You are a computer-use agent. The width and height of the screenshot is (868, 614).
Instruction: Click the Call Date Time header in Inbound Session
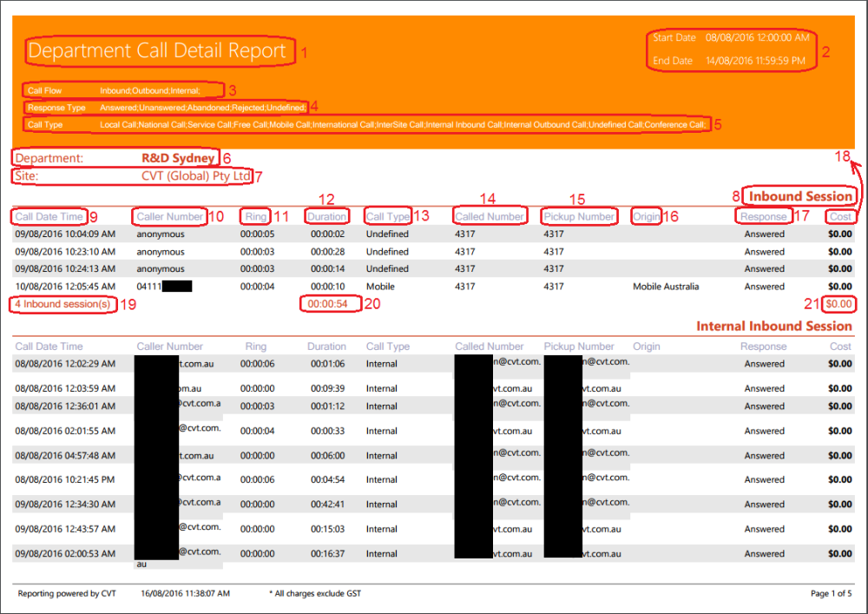point(49,216)
